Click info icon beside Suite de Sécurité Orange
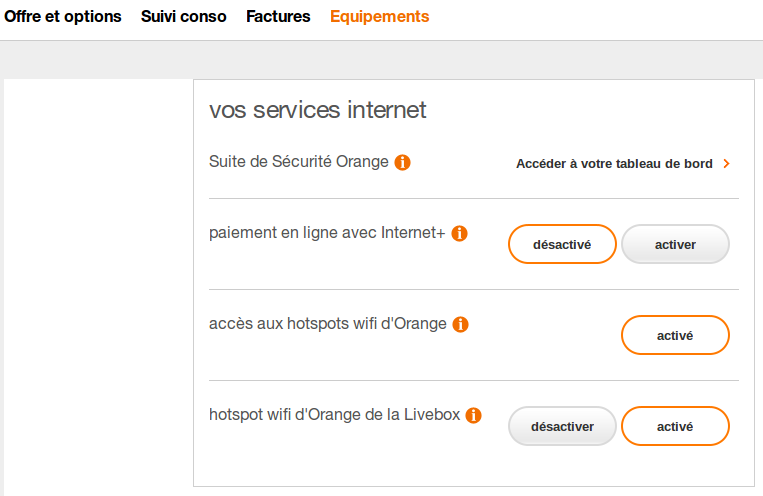Screen dimensions: 763x496 pyautogui.click(x=402, y=162)
